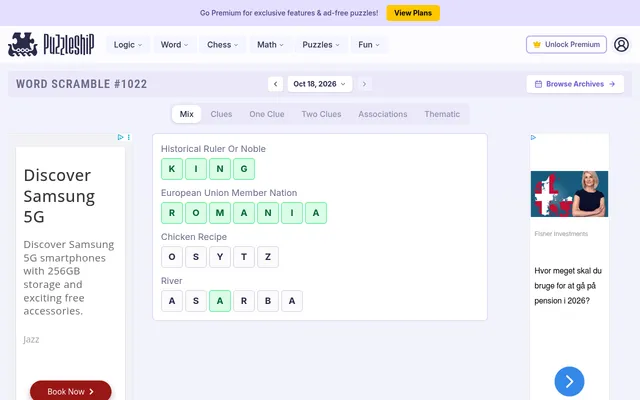The image size is (640, 400).
Task: Open the user account profile icon
Action: [621, 44]
